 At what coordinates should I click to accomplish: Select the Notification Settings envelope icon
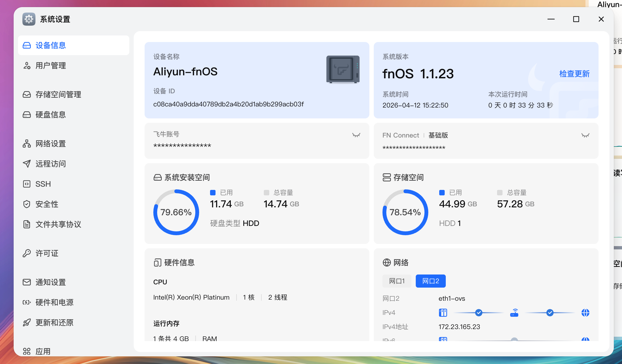click(x=26, y=282)
